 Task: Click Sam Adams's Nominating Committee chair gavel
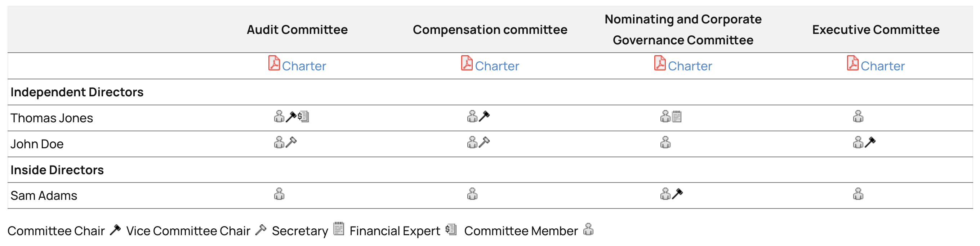click(x=677, y=194)
